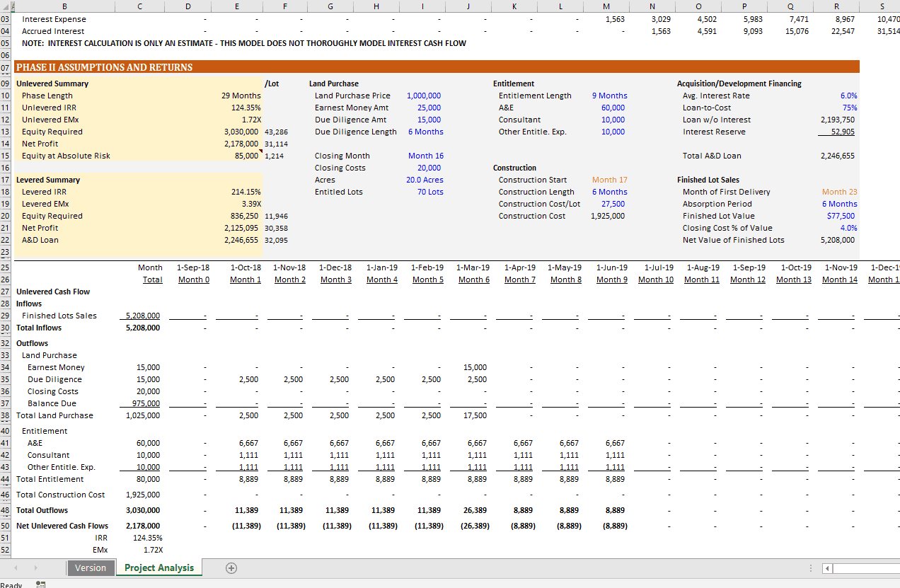Click the horizontal scrollbar left arrow
Screen dimensions: 900x588
tap(826, 568)
